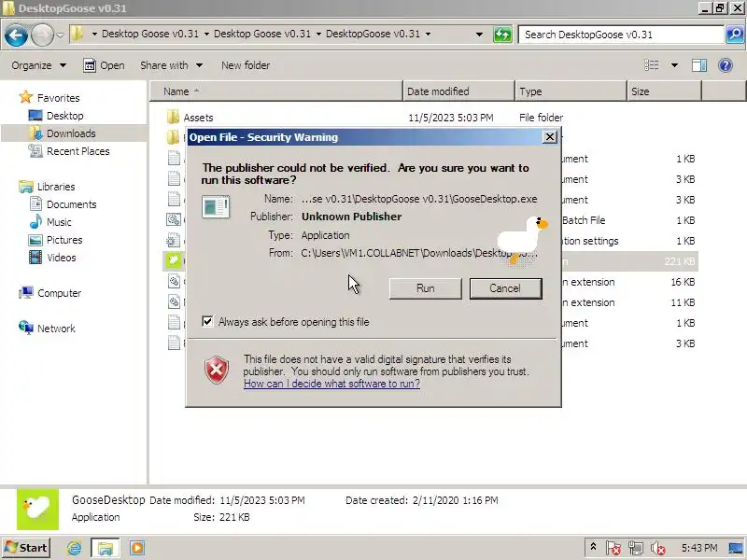Open the recent pages dropdown arrow
747x560 pixels.
click(x=60, y=35)
